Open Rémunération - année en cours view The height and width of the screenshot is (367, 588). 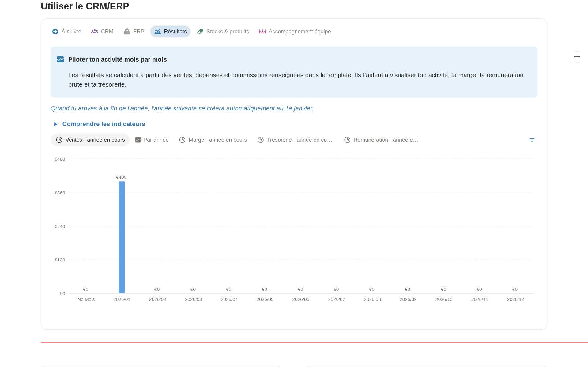(x=381, y=140)
